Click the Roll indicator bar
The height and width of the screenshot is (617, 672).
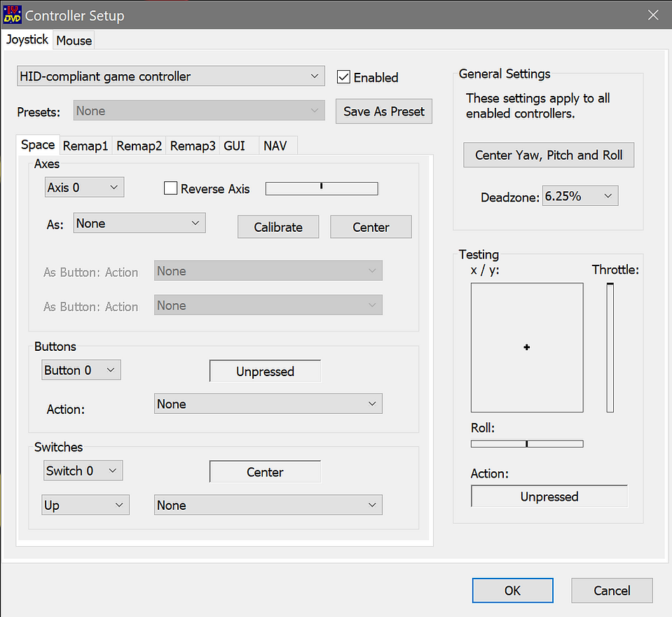[527, 444]
